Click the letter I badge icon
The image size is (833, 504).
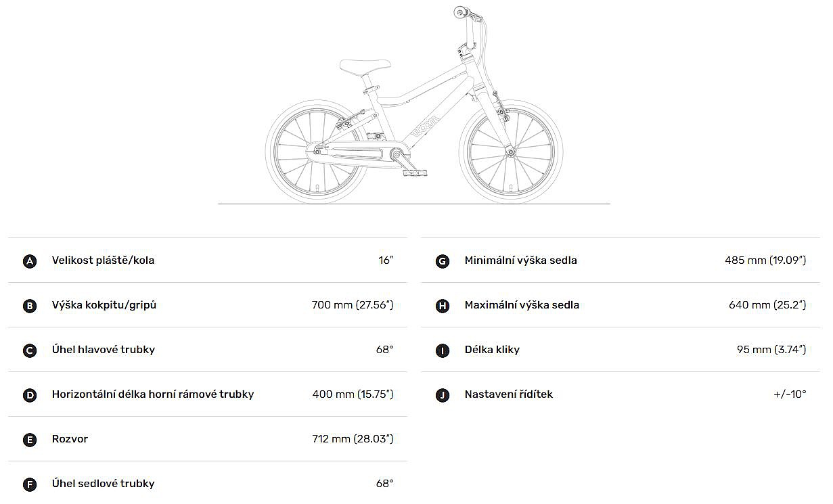click(443, 350)
